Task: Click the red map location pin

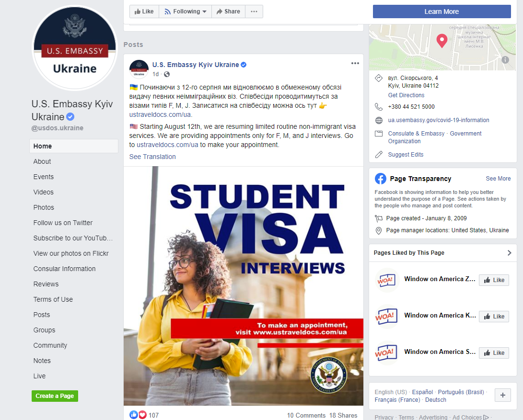Action: (442, 41)
